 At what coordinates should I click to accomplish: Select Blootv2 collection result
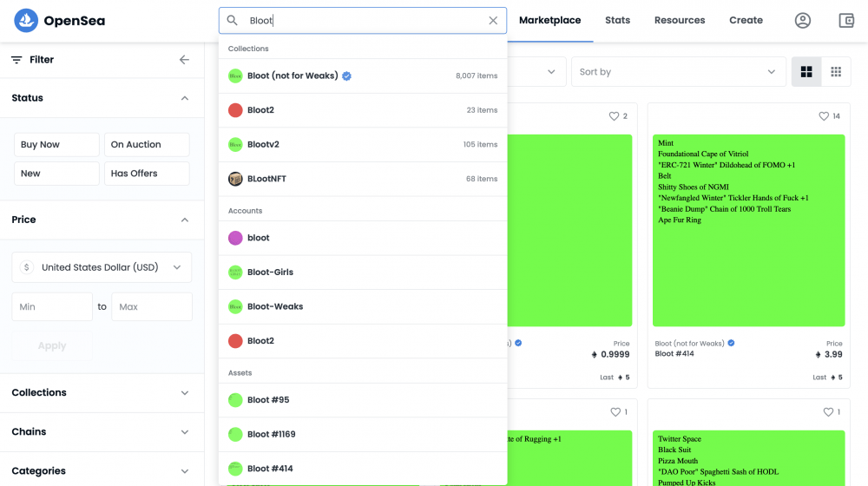point(363,144)
